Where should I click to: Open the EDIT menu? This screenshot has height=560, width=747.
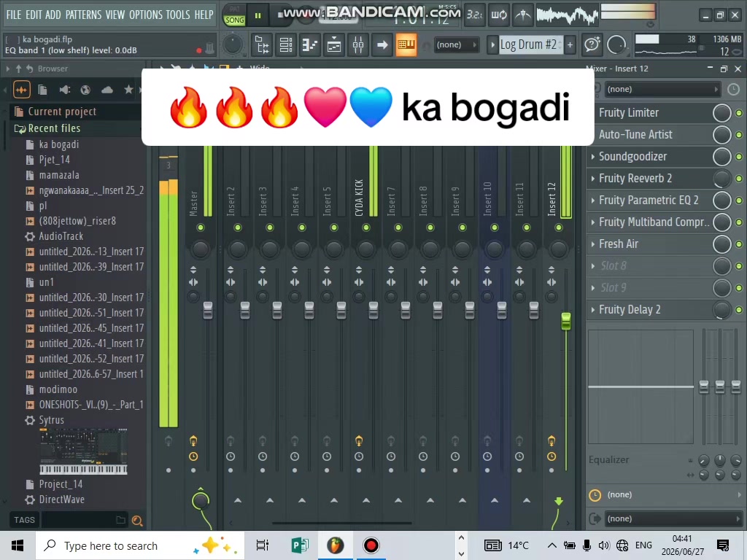34,15
